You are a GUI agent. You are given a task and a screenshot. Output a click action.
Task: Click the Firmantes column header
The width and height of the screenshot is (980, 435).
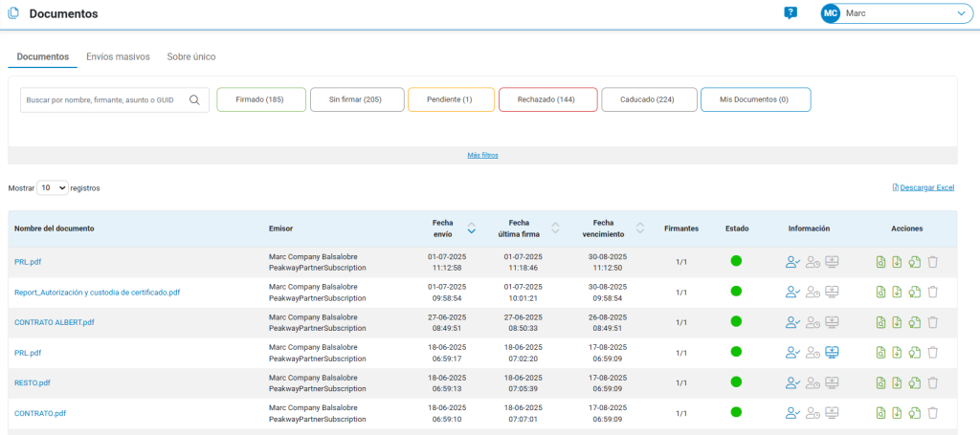[x=681, y=228]
